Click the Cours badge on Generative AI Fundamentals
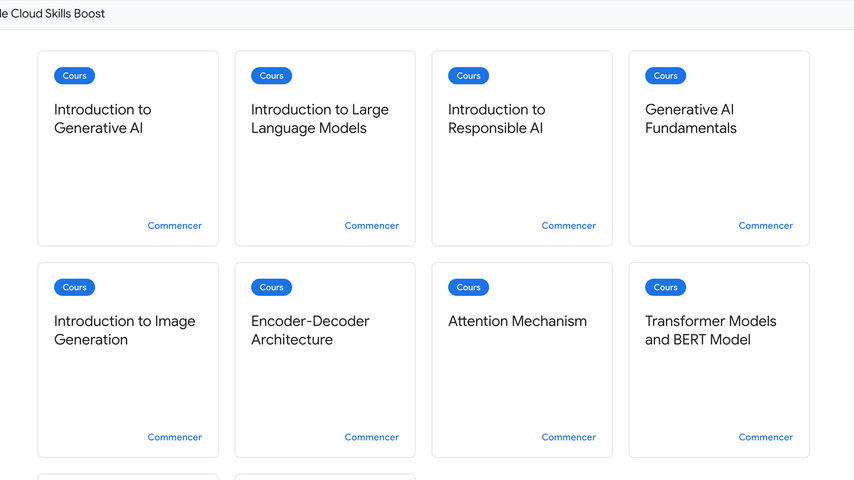The height and width of the screenshot is (480, 854). click(x=665, y=76)
